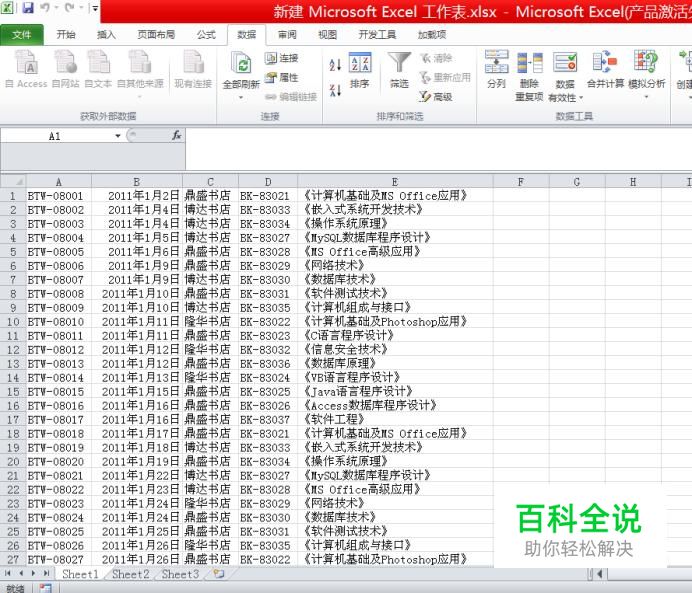Image resolution: width=692 pixels, height=593 pixels.
Task: Click the horizontal scrollbar left arrow
Action: pos(599,574)
